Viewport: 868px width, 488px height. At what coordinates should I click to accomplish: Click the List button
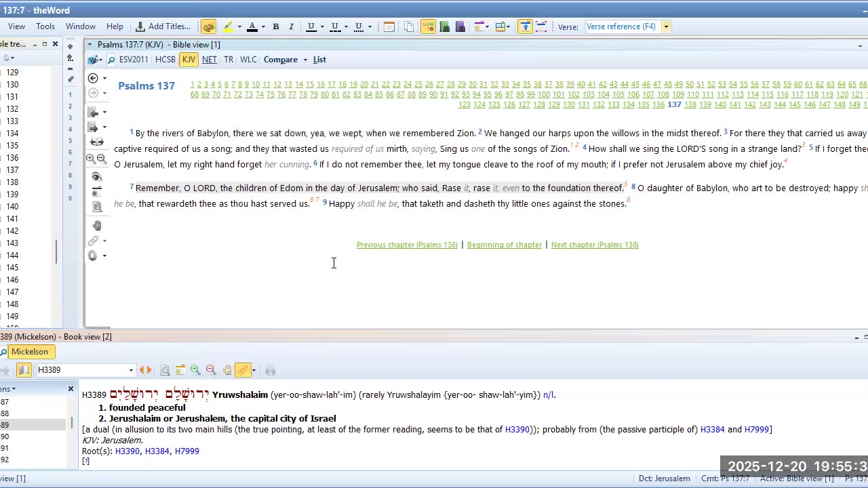[x=319, y=60]
